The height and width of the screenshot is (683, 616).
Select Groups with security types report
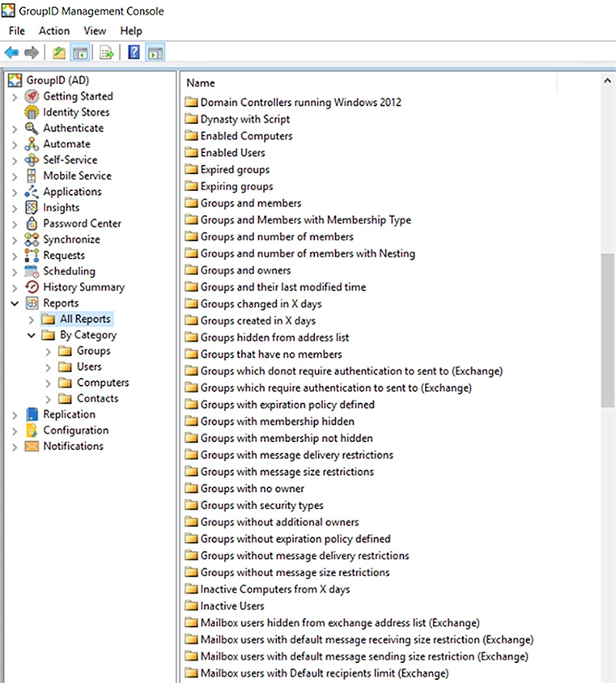coord(262,505)
